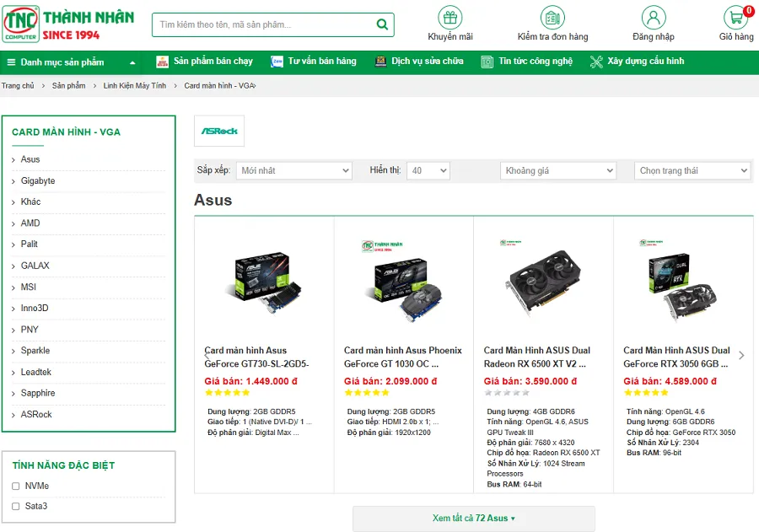Open Tin tức công nghệ menu
This screenshot has height=532, width=759.
click(x=536, y=61)
